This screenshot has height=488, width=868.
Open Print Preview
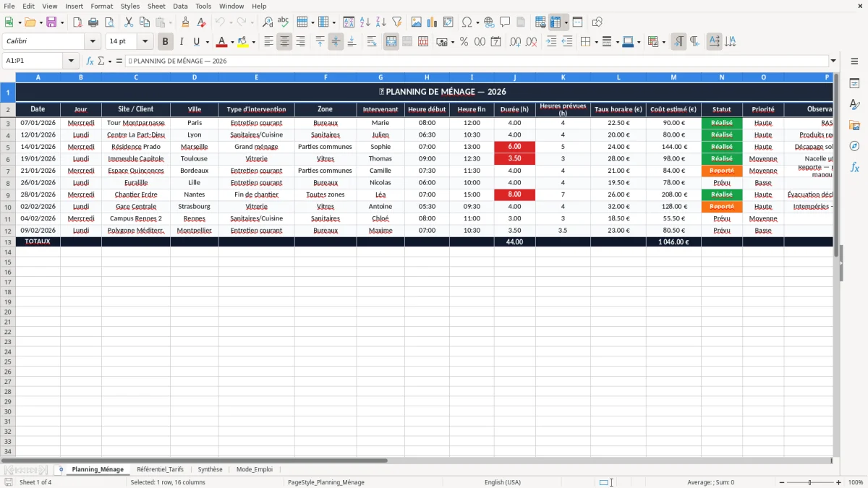pyautogui.click(x=109, y=22)
